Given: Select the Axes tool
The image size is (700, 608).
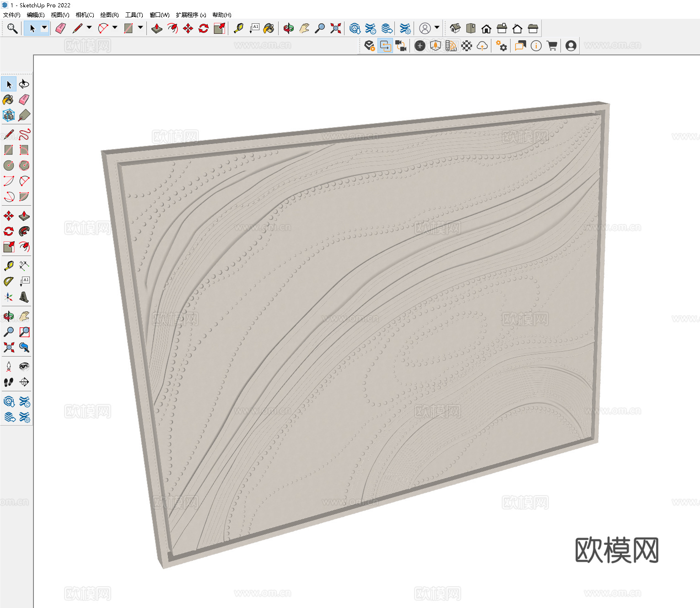Looking at the screenshot, I should [x=9, y=297].
